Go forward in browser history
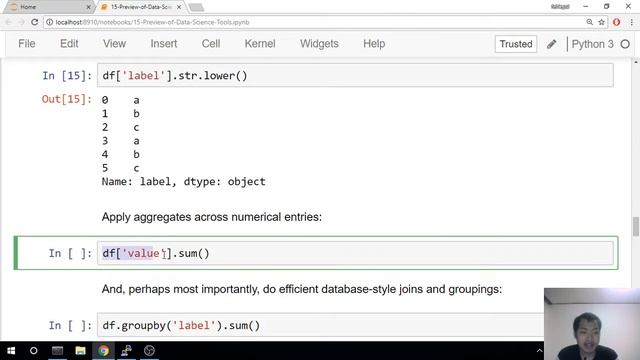640x360 pixels. [21, 22]
